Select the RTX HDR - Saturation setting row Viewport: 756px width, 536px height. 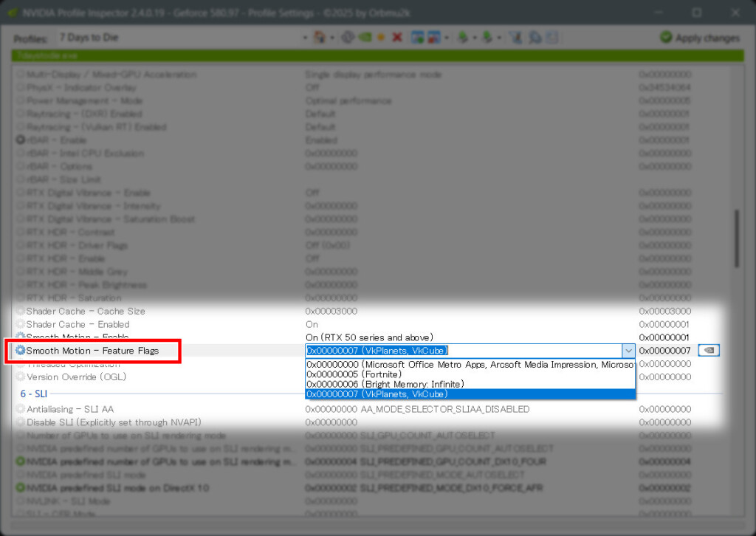(74, 298)
